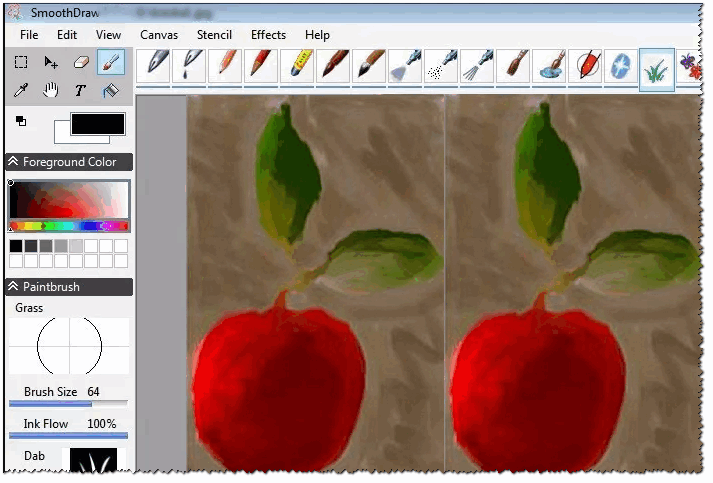Select the black palette swatch

(x=16, y=246)
